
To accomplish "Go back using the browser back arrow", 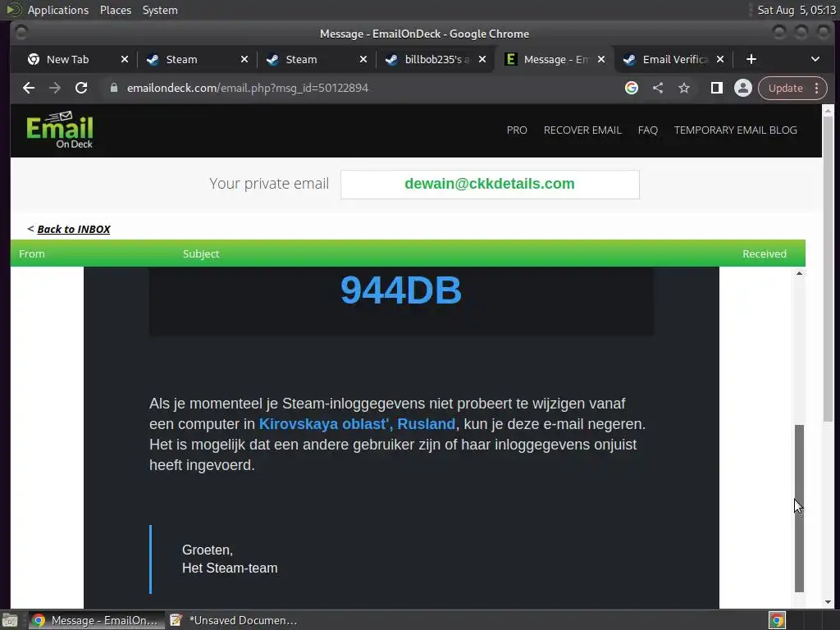I will point(29,88).
